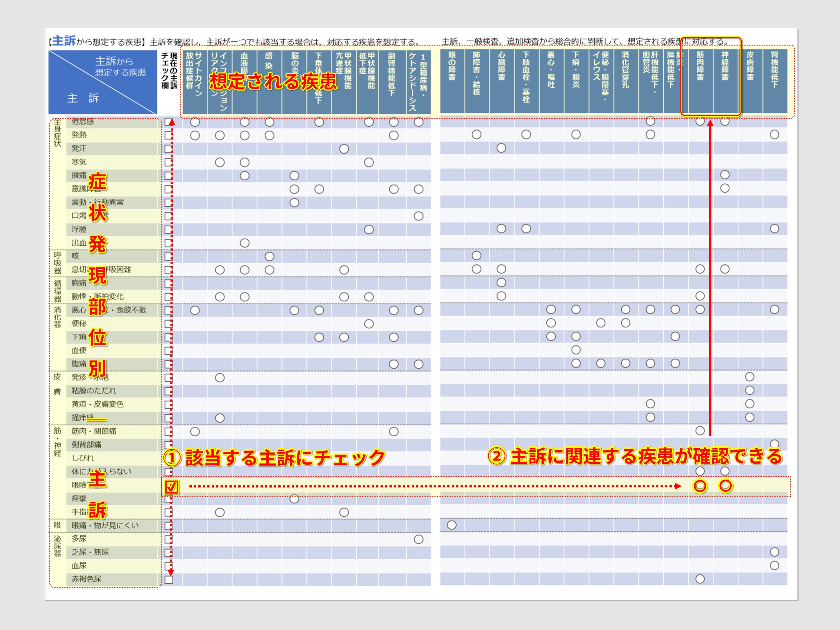840x630 pixels.
Task: Select 発汗 circle under 甲状腺機能亢進症
Action: (344, 149)
